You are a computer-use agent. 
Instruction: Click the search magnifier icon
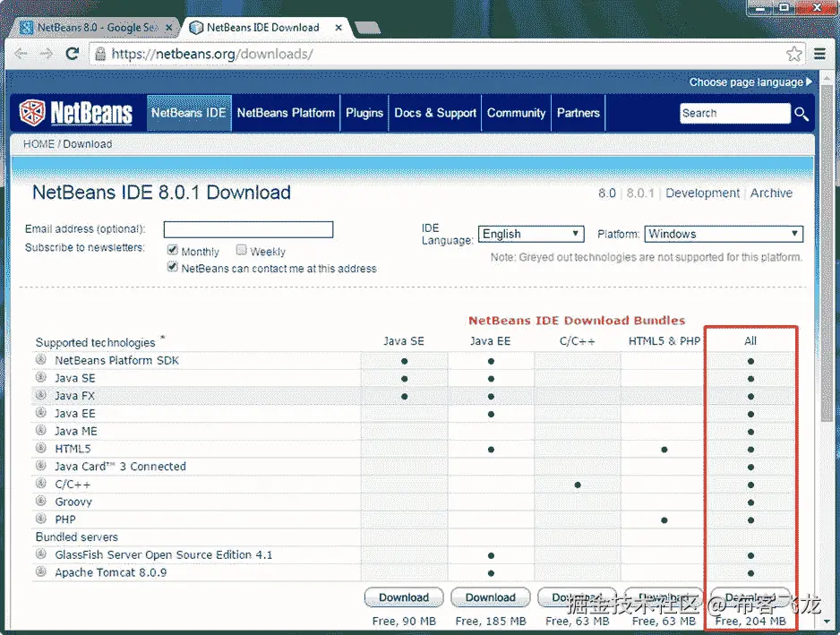click(801, 114)
